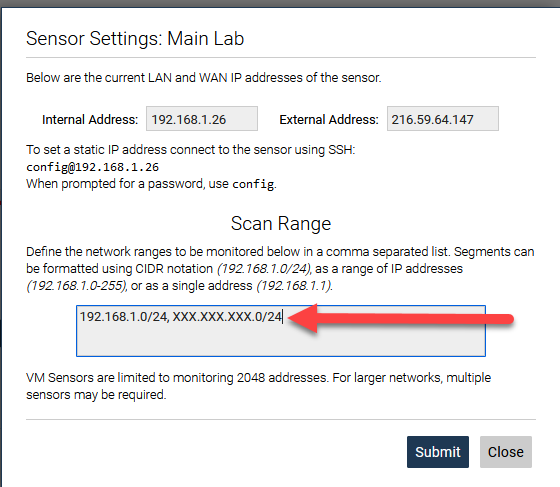The image size is (560, 487).
Task: Click the VM Sensors 2048 addresses note
Action: tap(259, 386)
